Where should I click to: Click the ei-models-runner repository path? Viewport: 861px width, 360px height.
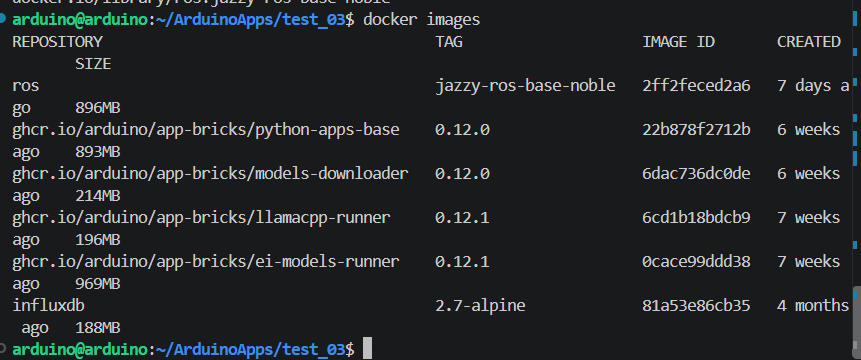206,262
